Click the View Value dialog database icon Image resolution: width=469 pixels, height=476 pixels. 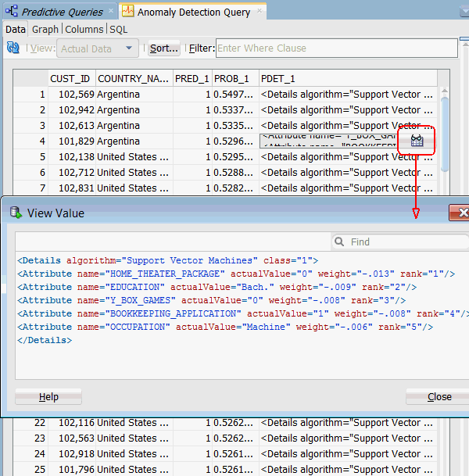pos(16,213)
